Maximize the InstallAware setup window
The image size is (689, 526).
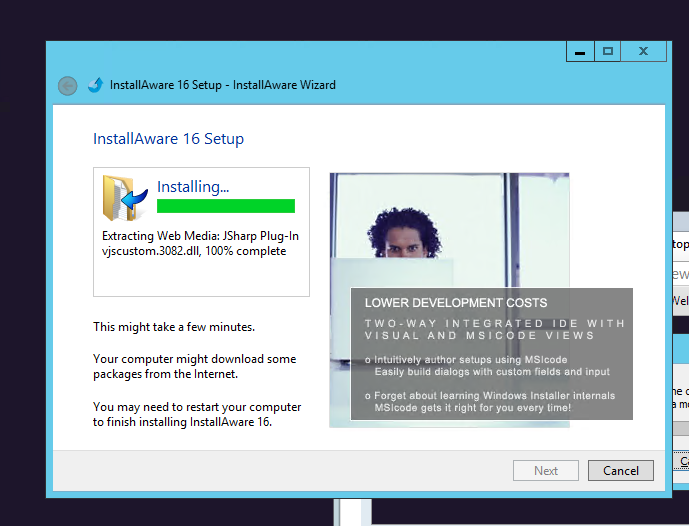click(608, 51)
